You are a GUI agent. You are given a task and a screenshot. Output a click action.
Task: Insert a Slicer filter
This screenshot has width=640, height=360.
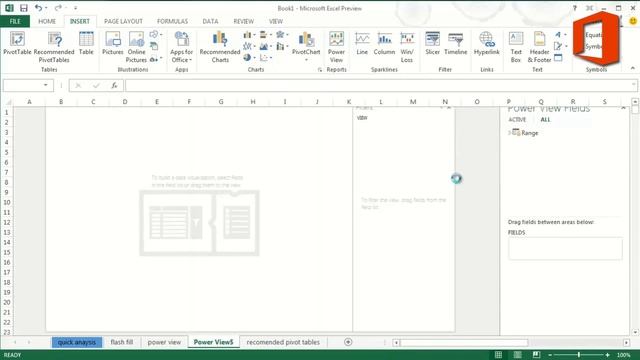point(432,43)
